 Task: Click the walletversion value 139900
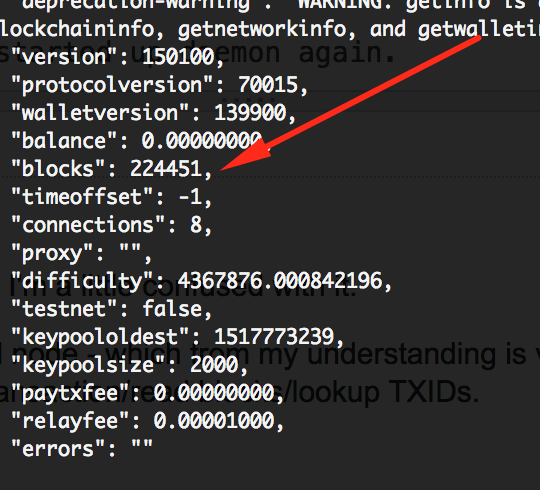[x=250, y=113]
